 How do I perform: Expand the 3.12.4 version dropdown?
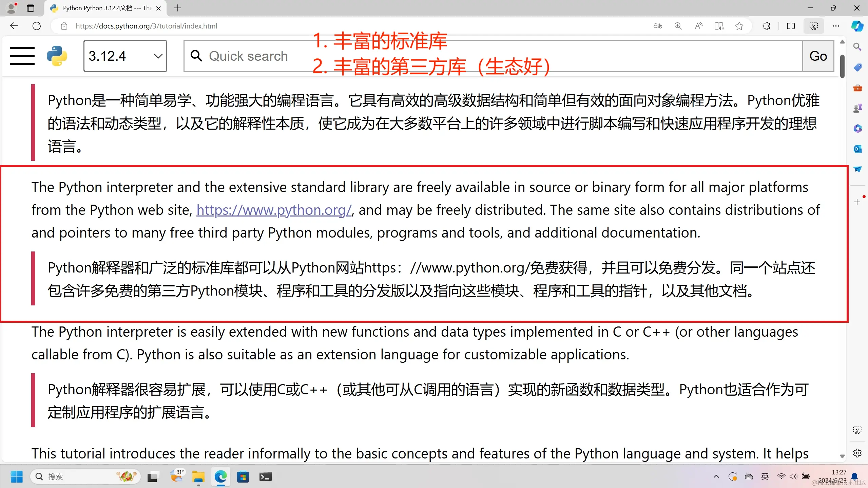tap(125, 56)
